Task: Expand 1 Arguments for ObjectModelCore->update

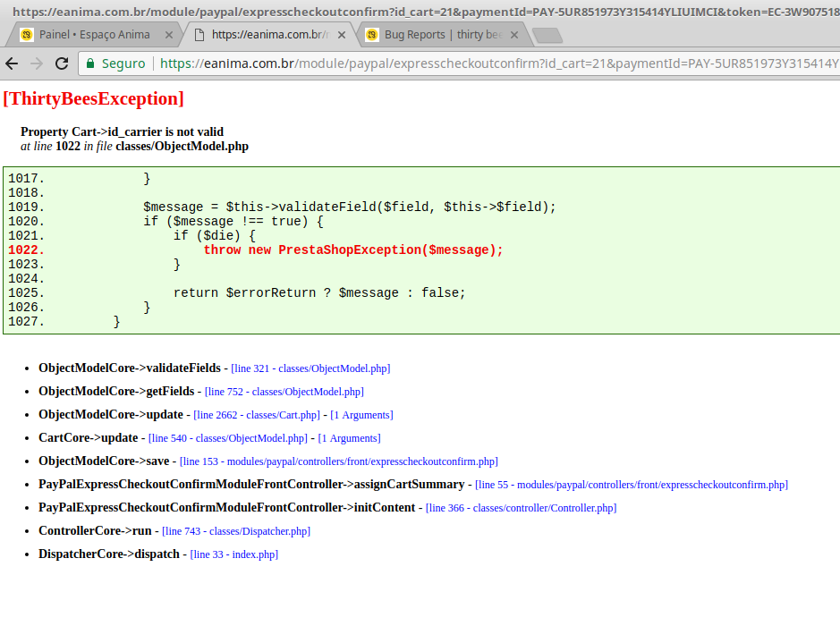Action: (361, 415)
